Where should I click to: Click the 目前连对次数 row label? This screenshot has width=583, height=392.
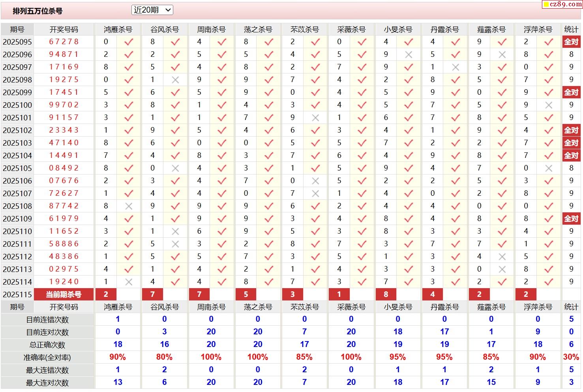(47, 332)
